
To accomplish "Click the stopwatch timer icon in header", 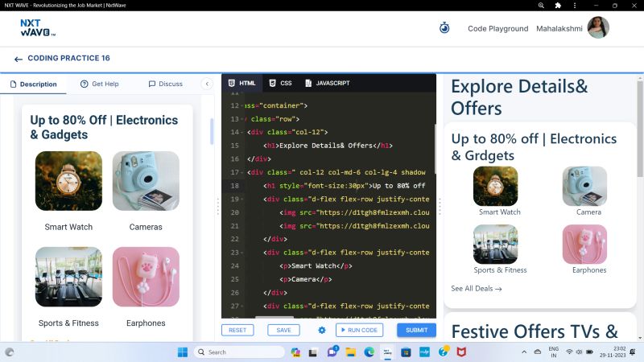I will (444, 28).
